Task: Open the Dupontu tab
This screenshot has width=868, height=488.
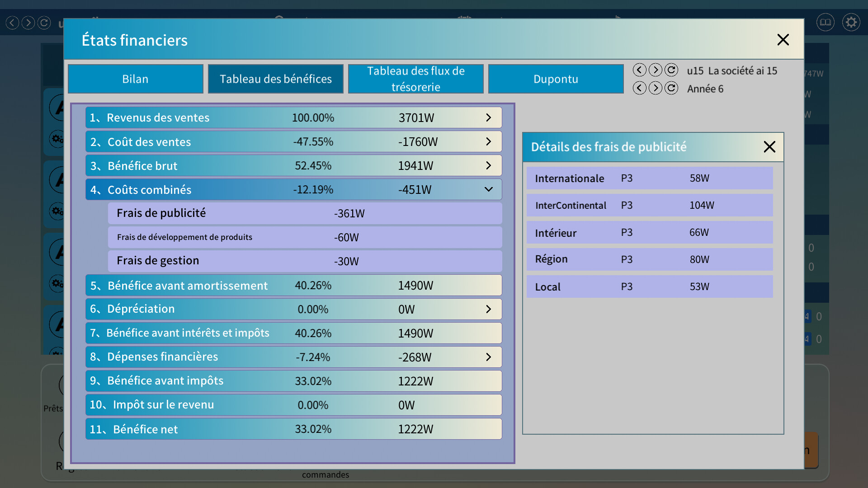Action: click(556, 79)
